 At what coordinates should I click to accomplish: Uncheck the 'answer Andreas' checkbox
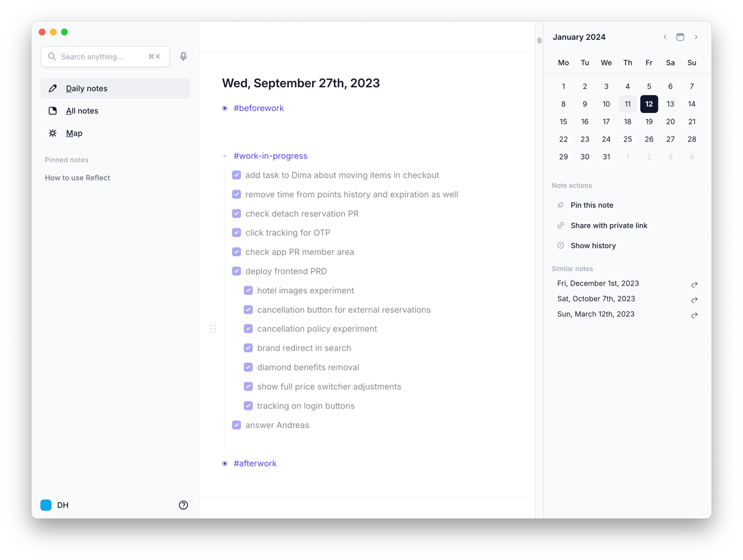[x=236, y=425]
